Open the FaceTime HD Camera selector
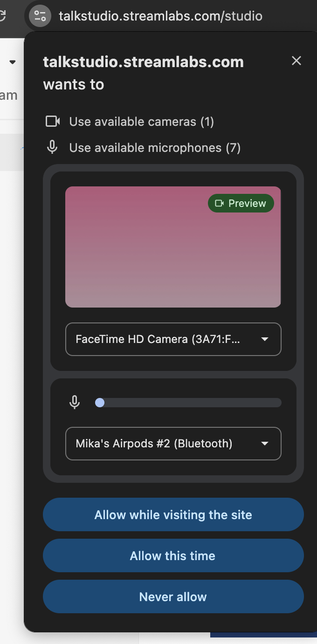The image size is (317, 644). click(173, 339)
